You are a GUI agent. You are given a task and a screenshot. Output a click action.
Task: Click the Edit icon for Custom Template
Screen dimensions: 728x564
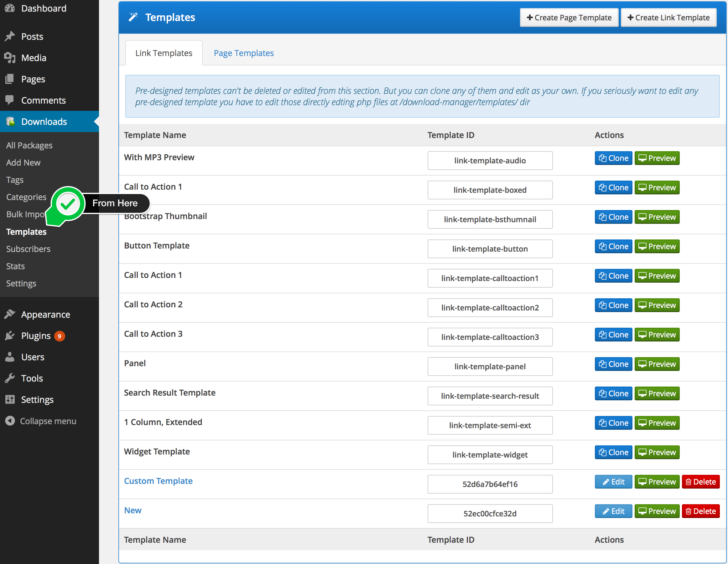click(613, 481)
